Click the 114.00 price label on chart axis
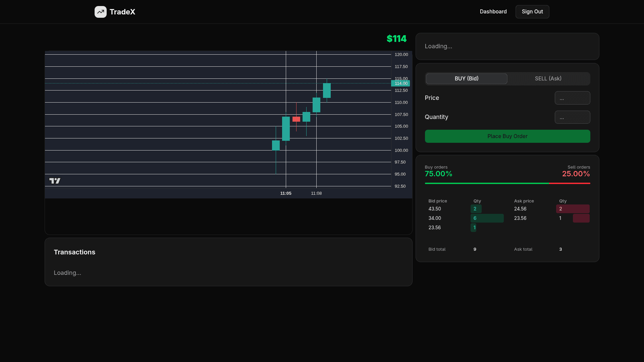Screen dimensions: 644x362 click(400, 83)
